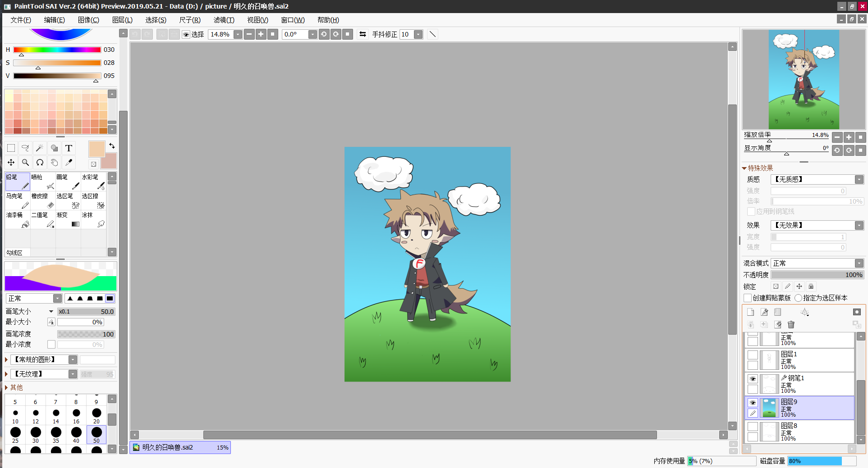Image resolution: width=868 pixels, height=468 pixels.
Task: Enable 创建剪贴蒙版 clipping mask checkbox
Action: click(748, 298)
